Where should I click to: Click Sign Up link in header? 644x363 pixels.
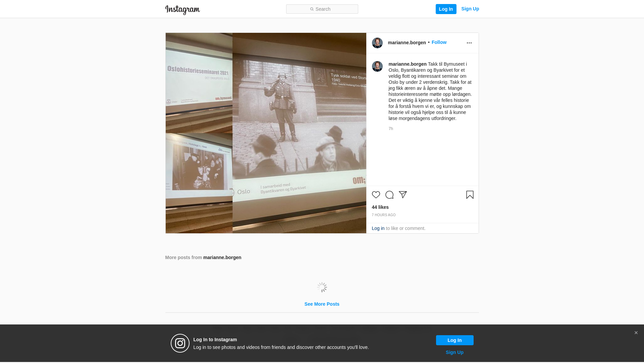click(470, 9)
